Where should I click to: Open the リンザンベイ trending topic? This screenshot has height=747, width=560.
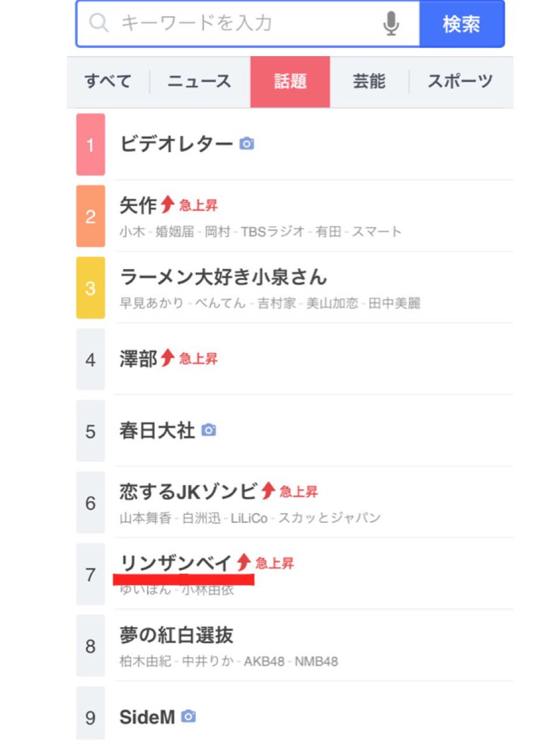point(176,563)
